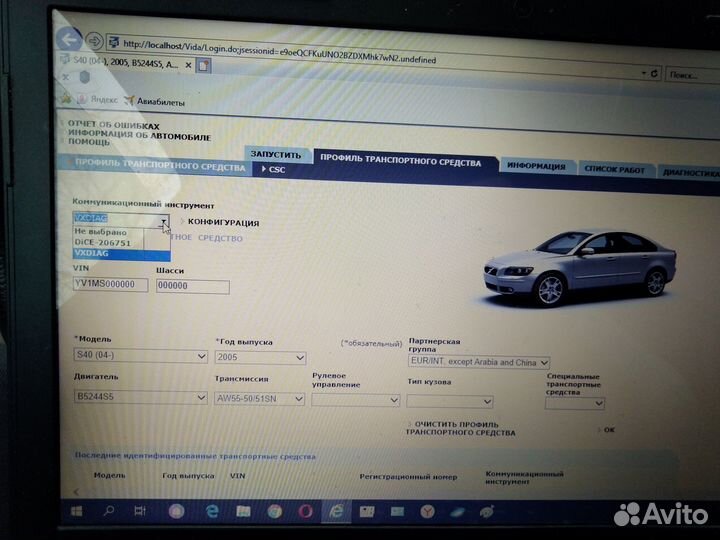The width and height of the screenshot is (720, 540).
Task: Open Windows taskbar search
Action: pyautogui.click(x=109, y=510)
